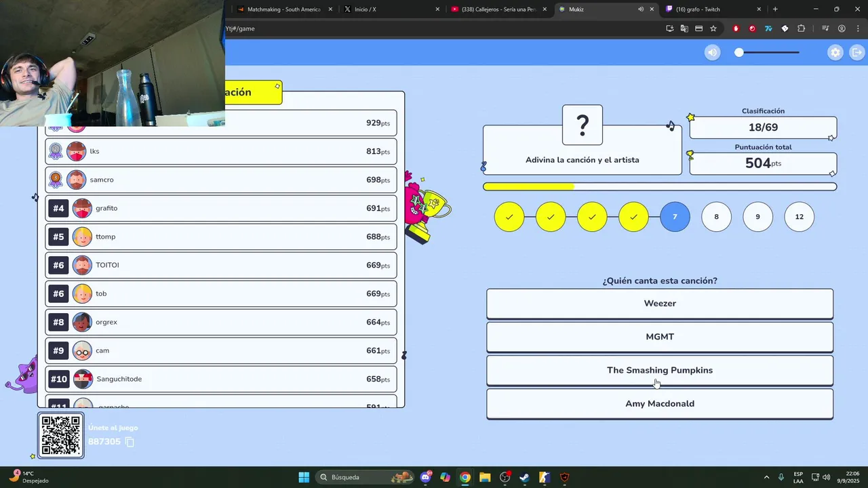The image size is (868, 488).
Task: Switch to the grafo - Twitch tab
Action: (712, 9)
